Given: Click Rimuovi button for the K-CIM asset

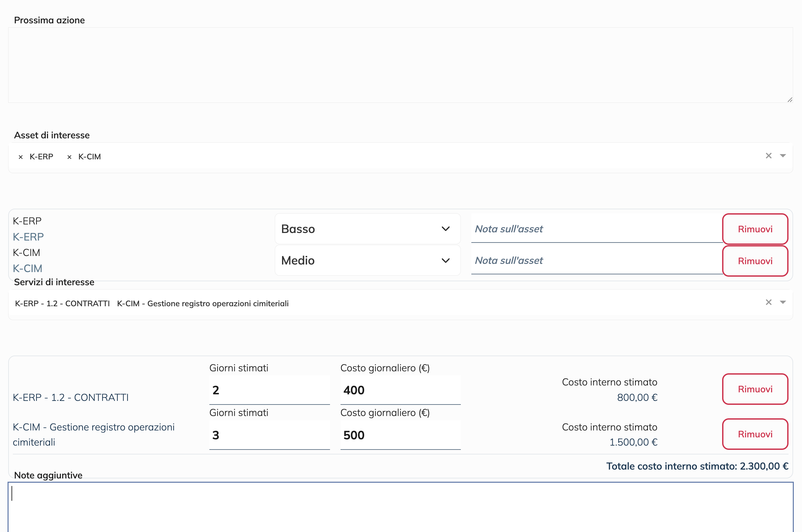Looking at the screenshot, I should click(x=755, y=261).
